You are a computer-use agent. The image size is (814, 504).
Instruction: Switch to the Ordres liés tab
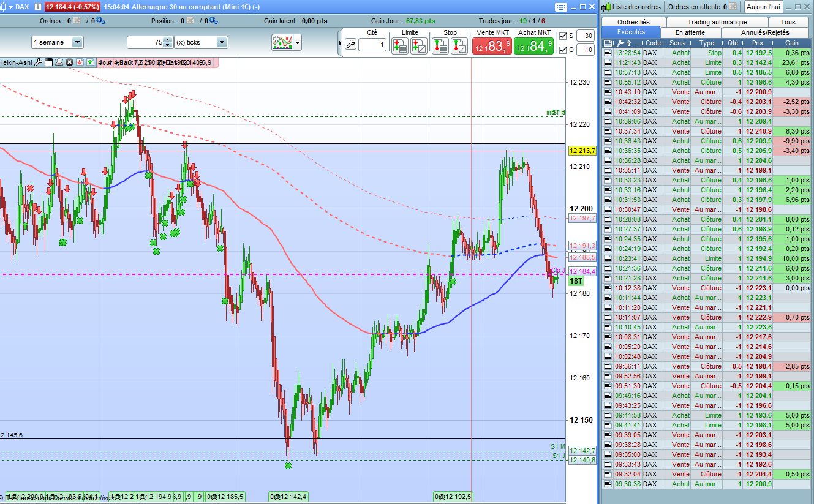pyautogui.click(x=633, y=22)
